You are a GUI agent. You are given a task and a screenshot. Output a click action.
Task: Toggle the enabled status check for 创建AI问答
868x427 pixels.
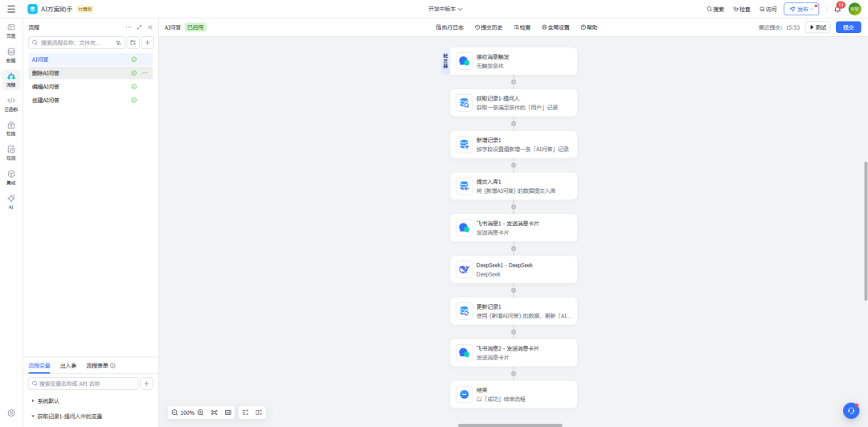[133, 101]
